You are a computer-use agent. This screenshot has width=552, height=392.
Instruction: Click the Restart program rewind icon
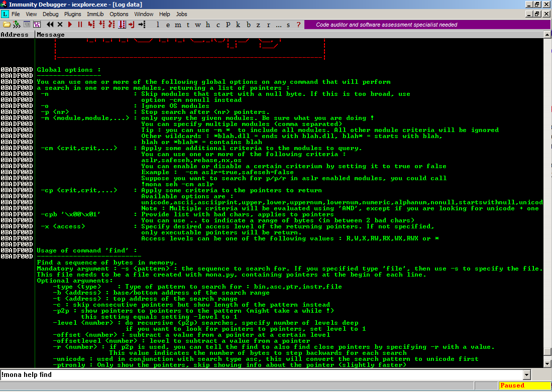[x=50, y=25]
